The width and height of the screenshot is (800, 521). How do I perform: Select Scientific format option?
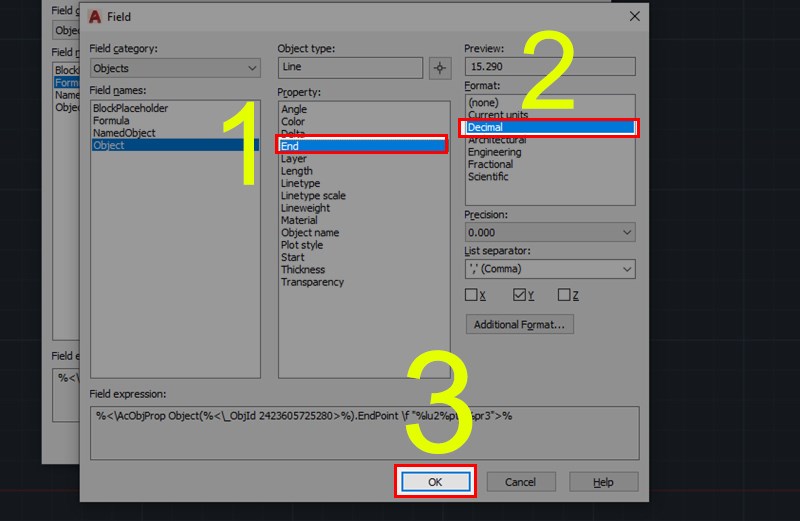click(x=488, y=177)
